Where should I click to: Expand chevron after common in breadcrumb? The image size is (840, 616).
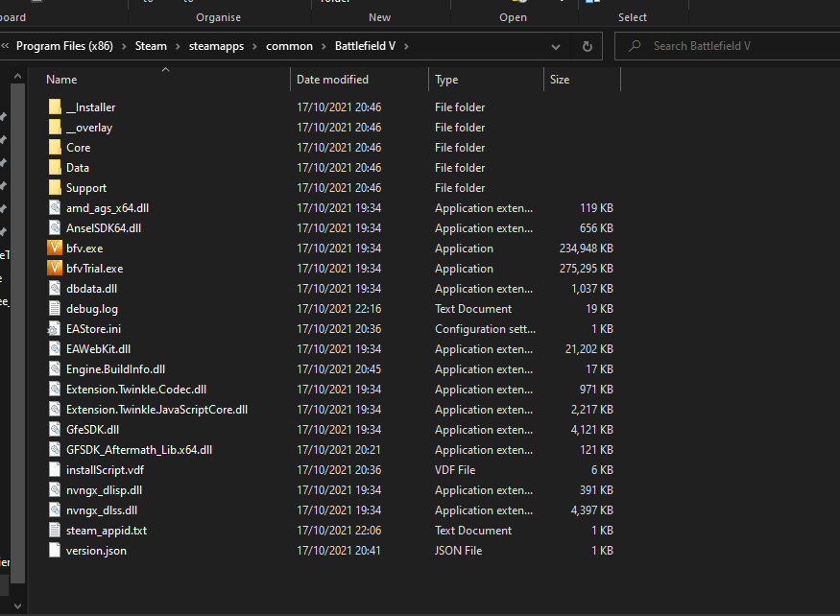click(324, 47)
